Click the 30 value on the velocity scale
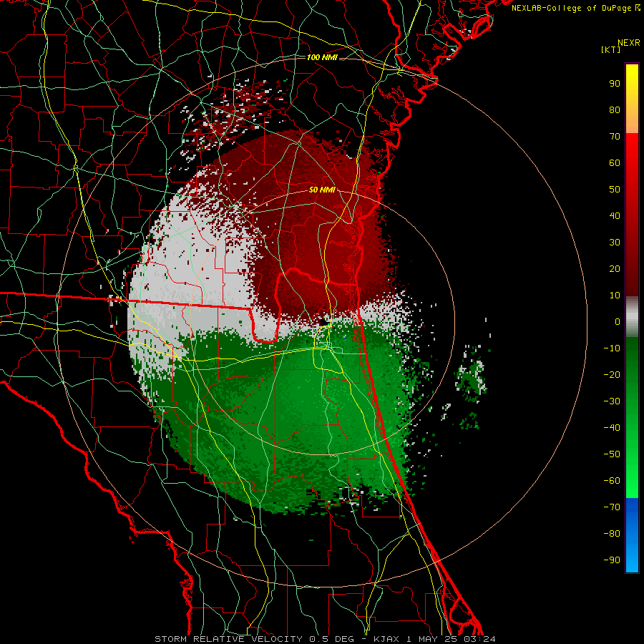 pos(615,243)
